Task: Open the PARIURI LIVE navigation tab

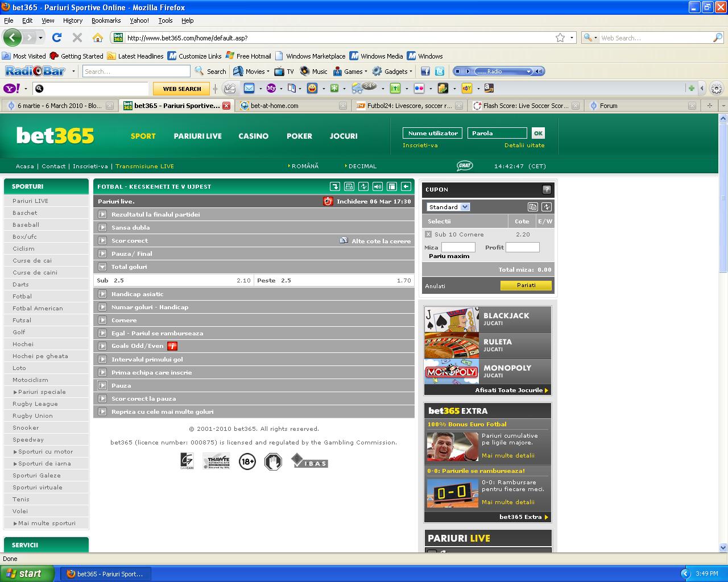Action: click(x=198, y=136)
